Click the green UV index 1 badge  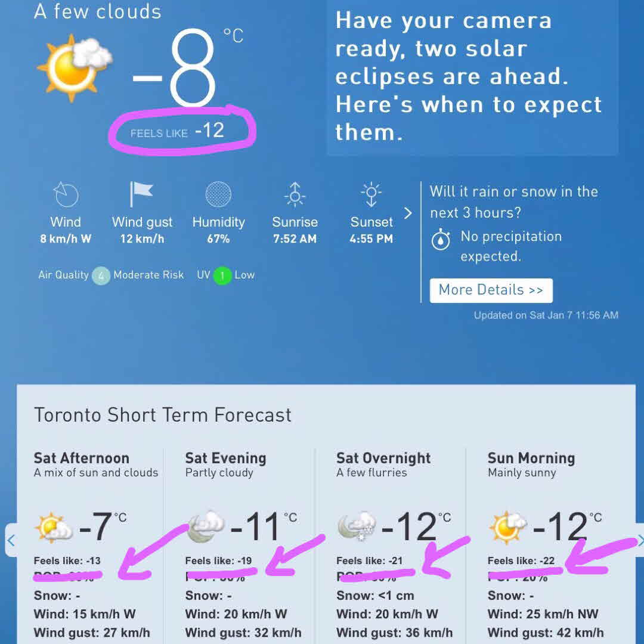pyautogui.click(x=222, y=275)
